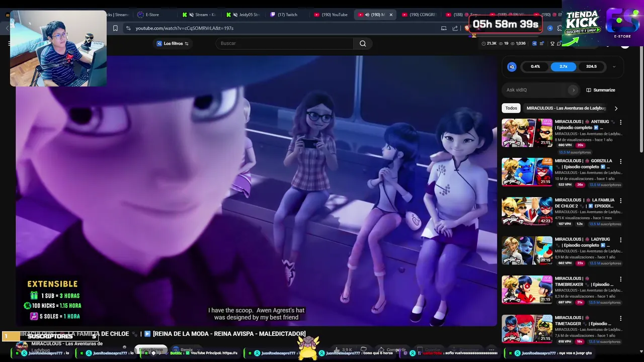
Task: Click the bookmark icon beside the address bar
Action: point(115,28)
